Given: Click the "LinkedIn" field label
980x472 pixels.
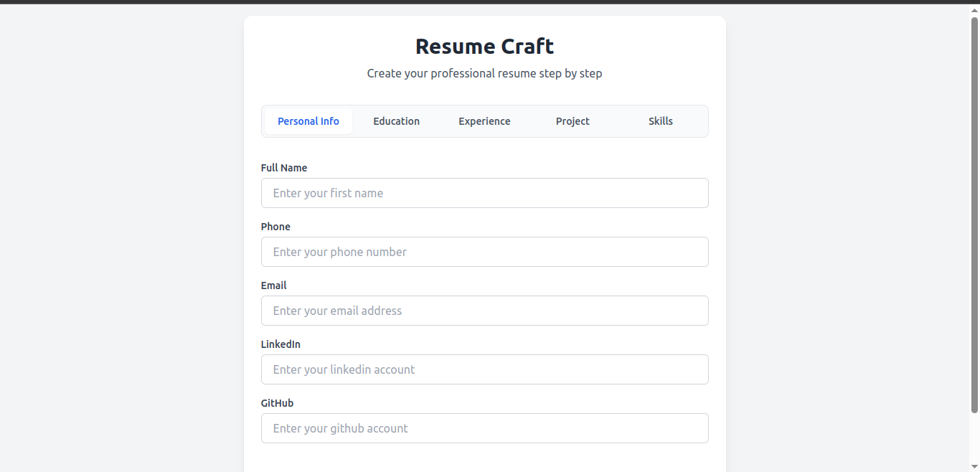Looking at the screenshot, I should coord(281,344).
